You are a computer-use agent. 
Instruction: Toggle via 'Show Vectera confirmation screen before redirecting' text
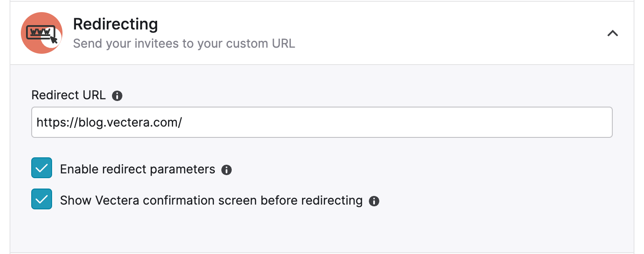(211, 200)
